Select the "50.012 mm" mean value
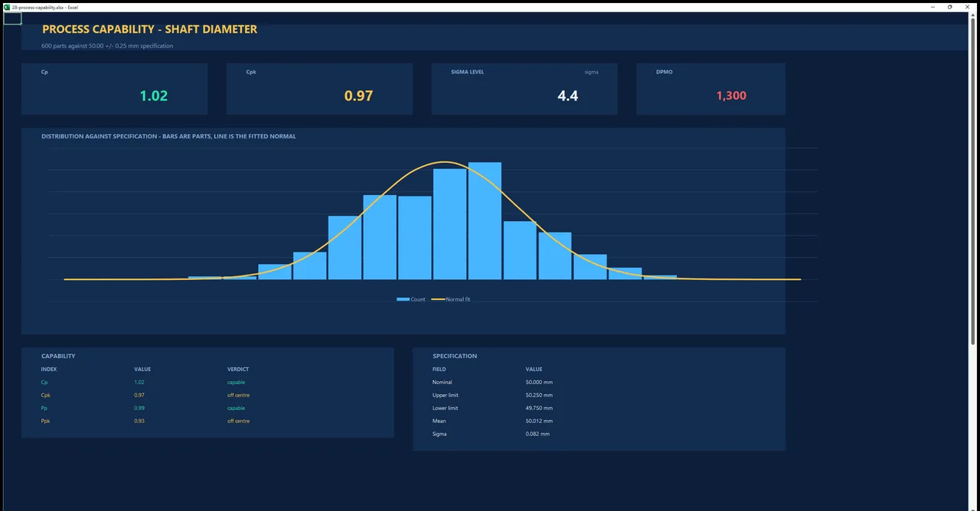The height and width of the screenshot is (511, 980). 539,421
